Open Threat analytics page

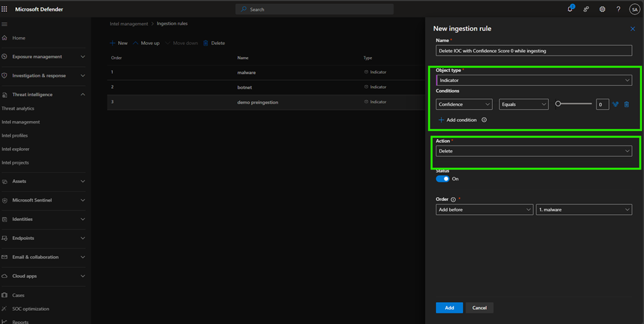pos(18,108)
